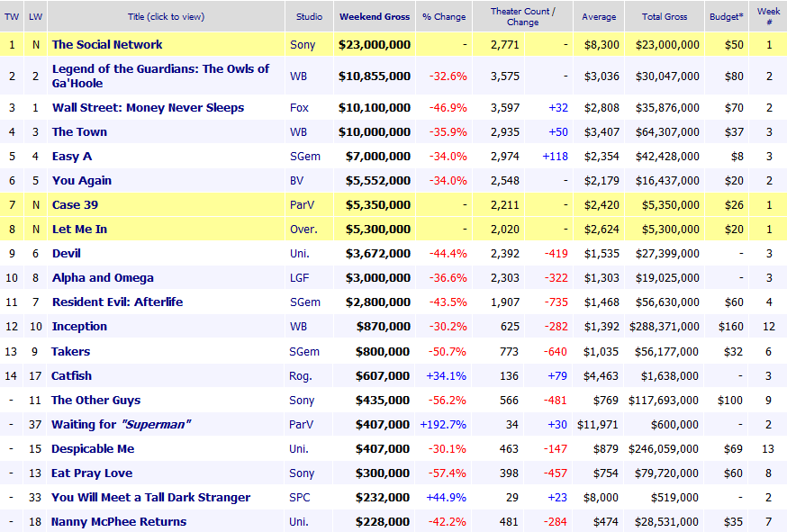Open The Other Guys title link
This screenshot has height=532, width=787.
pyautogui.click(x=95, y=400)
